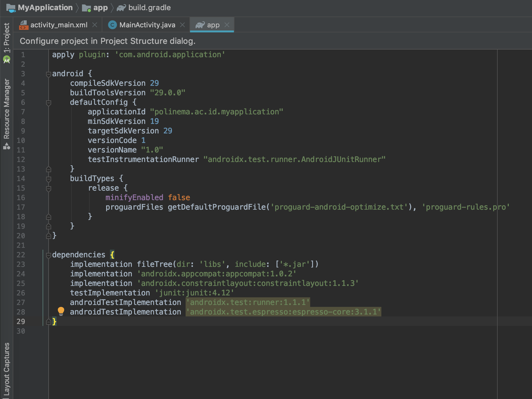Click versionCode on line 10
Viewport: 532px width, 399px height.
112,140
